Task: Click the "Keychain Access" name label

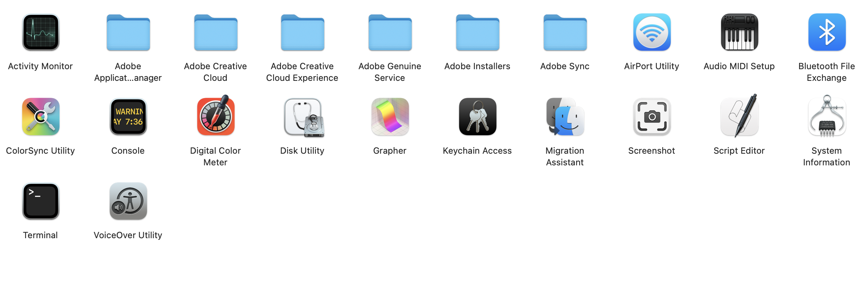Action: pyautogui.click(x=477, y=151)
